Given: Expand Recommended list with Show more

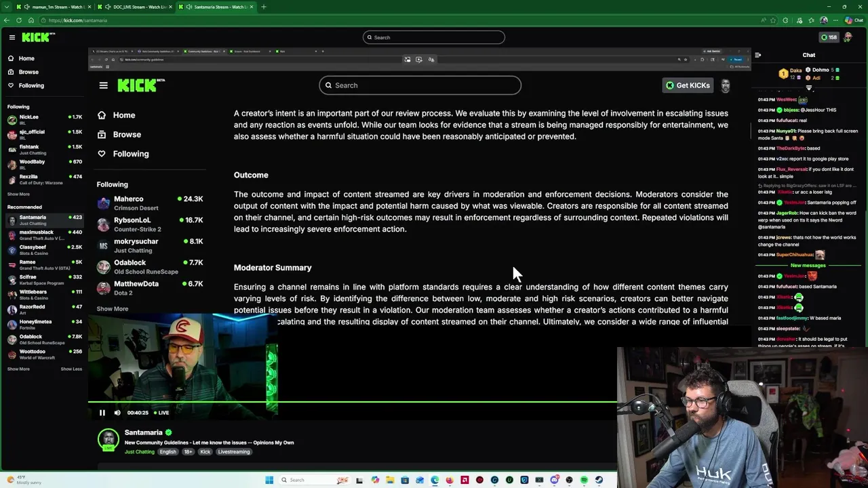Looking at the screenshot, I should [x=18, y=369].
